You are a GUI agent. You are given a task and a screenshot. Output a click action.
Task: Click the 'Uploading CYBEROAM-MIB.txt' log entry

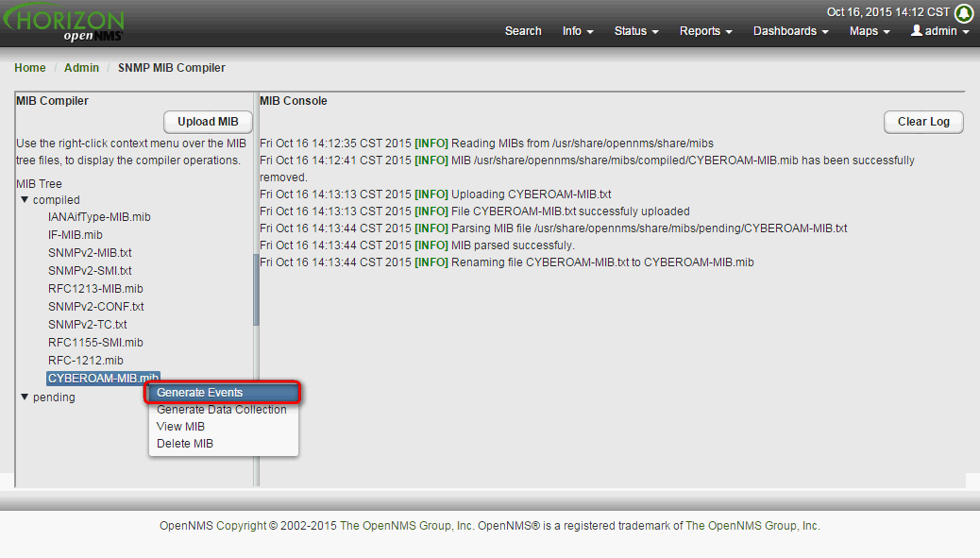tap(435, 194)
